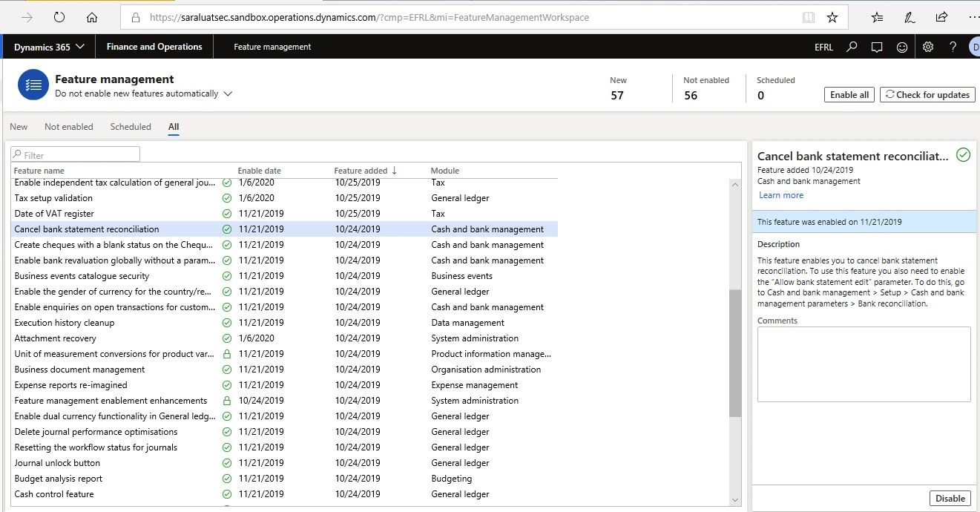This screenshot has width=980, height=512.
Task: Switch to the New tab
Action: 19,127
